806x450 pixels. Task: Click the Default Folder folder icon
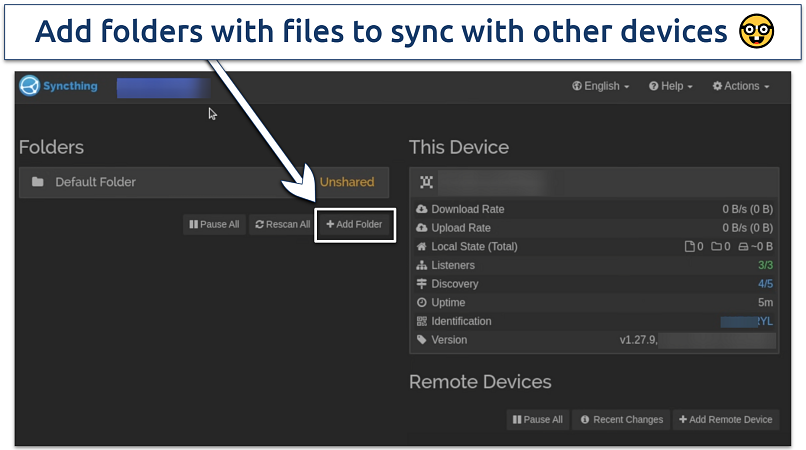click(38, 182)
